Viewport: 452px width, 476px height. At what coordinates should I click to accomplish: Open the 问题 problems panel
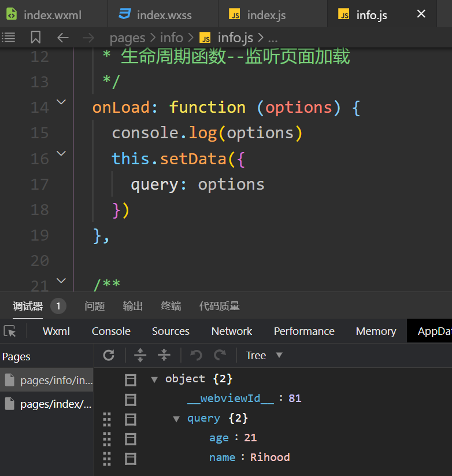coord(95,306)
